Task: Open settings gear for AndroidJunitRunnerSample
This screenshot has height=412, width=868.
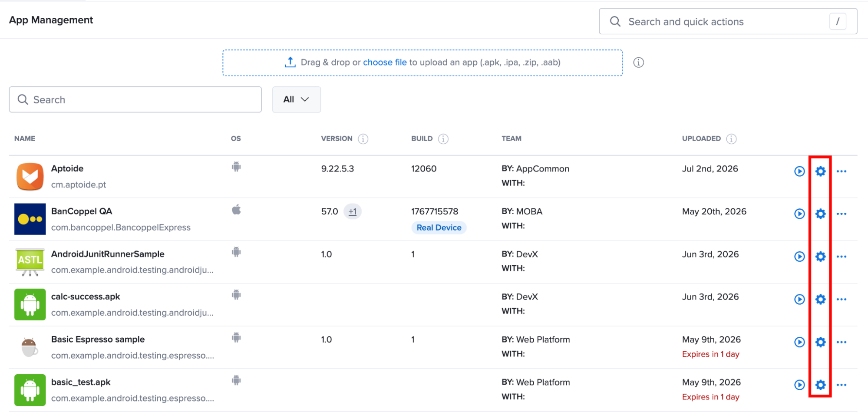Action: pyautogui.click(x=820, y=257)
